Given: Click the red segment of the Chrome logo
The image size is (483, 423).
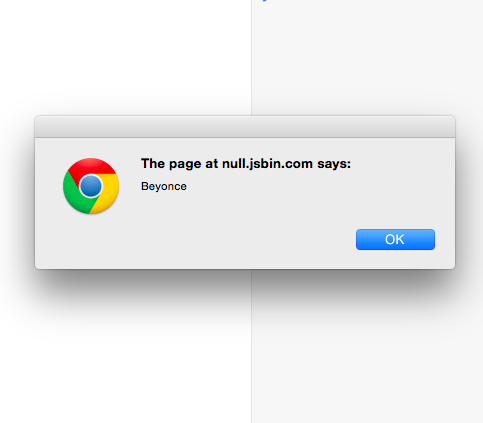Looking at the screenshot, I should [x=93, y=167].
